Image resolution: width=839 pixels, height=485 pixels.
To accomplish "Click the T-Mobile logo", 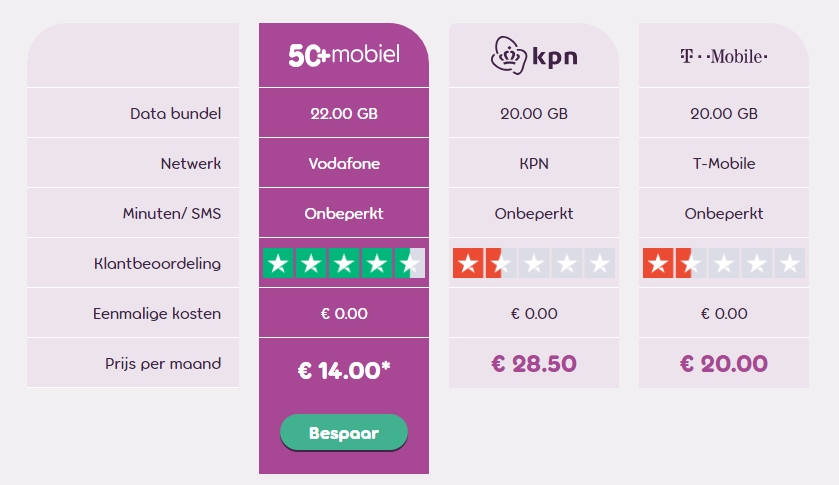I will pyautogui.click(x=723, y=56).
